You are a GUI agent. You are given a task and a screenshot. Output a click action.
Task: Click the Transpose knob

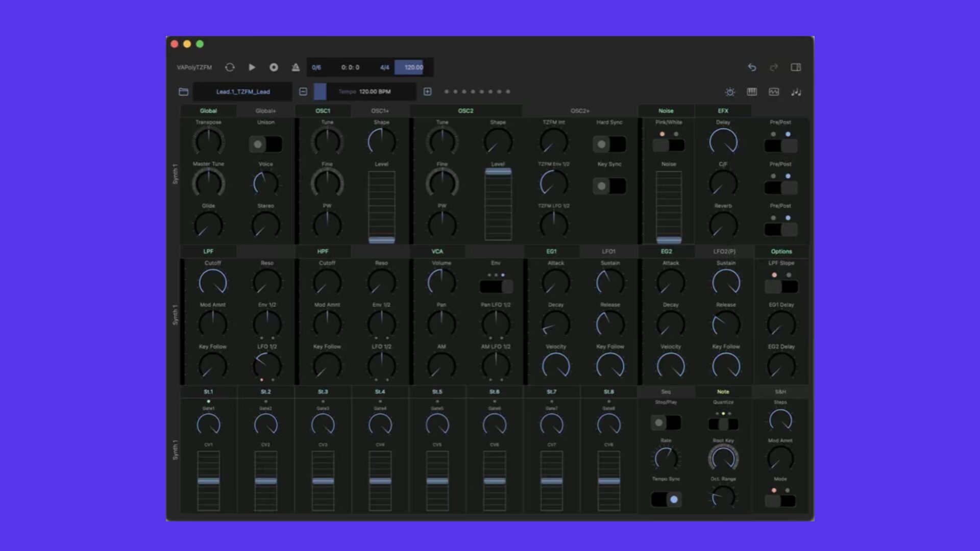[x=208, y=141]
